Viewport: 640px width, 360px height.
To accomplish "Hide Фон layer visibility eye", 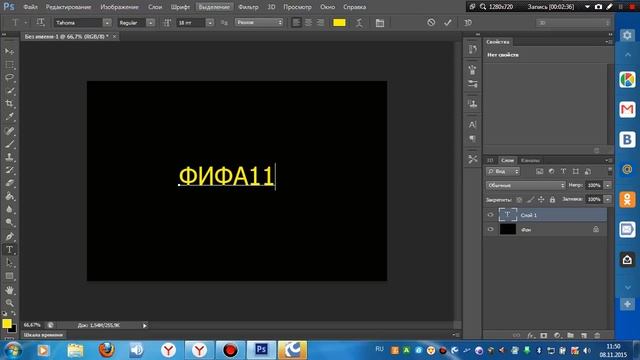I will (x=490, y=229).
